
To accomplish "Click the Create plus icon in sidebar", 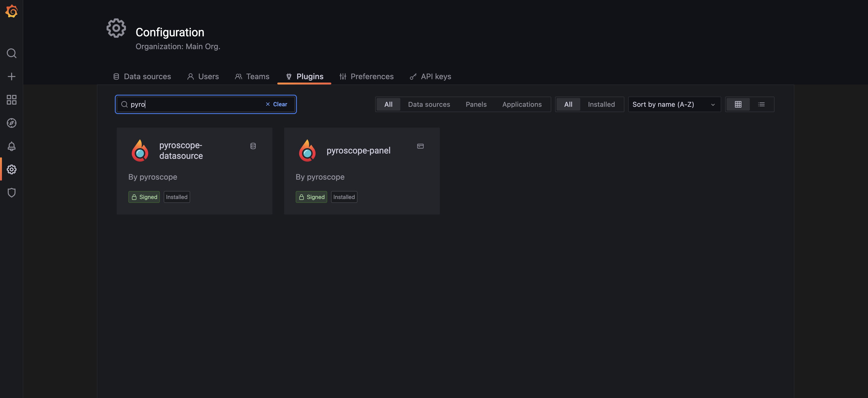I will click(11, 77).
